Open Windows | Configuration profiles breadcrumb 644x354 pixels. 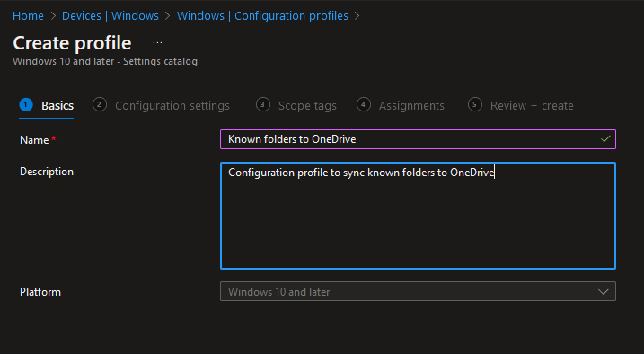tap(262, 15)
